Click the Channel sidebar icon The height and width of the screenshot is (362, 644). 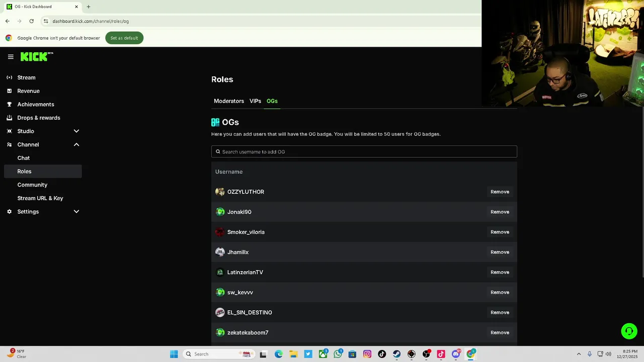coord(9,145)
